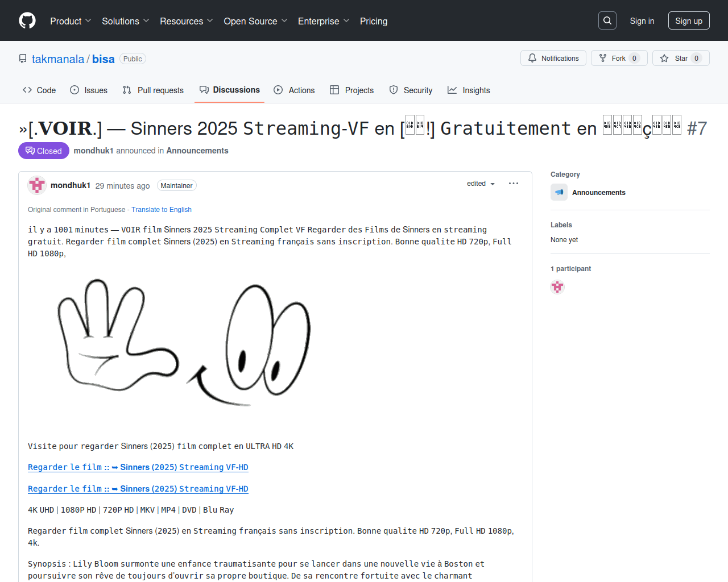This screenshot has width=728, height=582.
Task: Click the first Sinners Streaming VF-HD link
Action: click(x=138, y=467)
